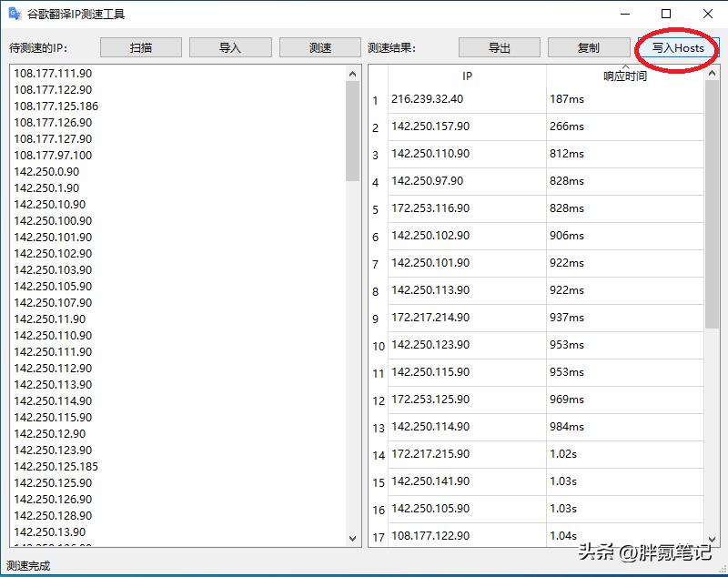Viewport: 728px width, 577px height.
Task: Click row number 5 header
Action: tap(376, 210)
